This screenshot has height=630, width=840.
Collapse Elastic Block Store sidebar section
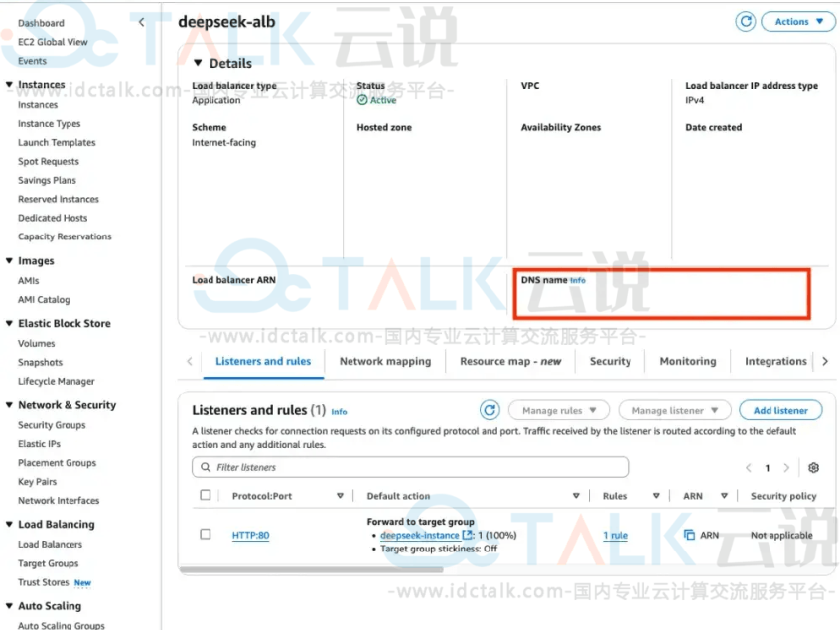pos(9,323)
